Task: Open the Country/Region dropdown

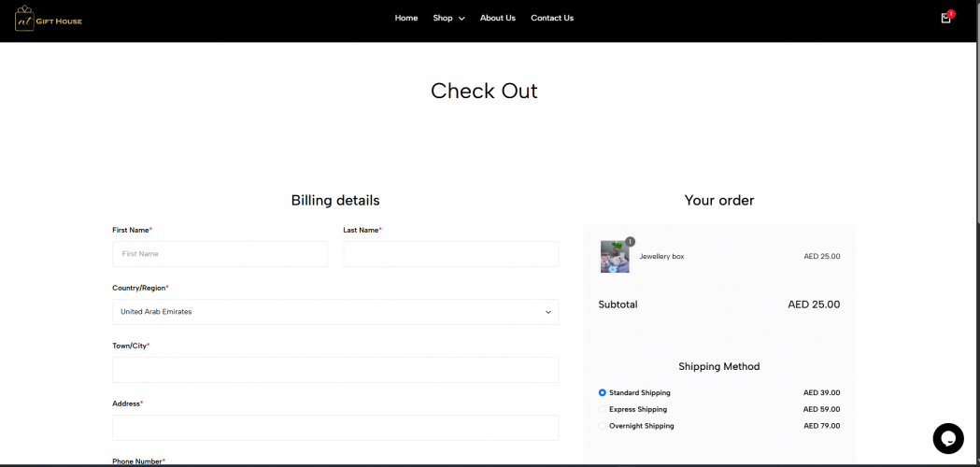Action: click(x=335, y=312)
